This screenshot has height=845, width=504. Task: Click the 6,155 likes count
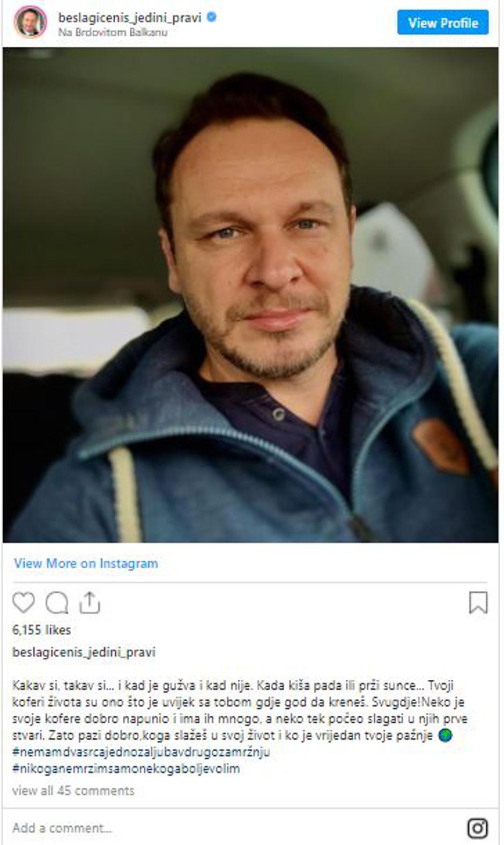[x=42, y=630]
